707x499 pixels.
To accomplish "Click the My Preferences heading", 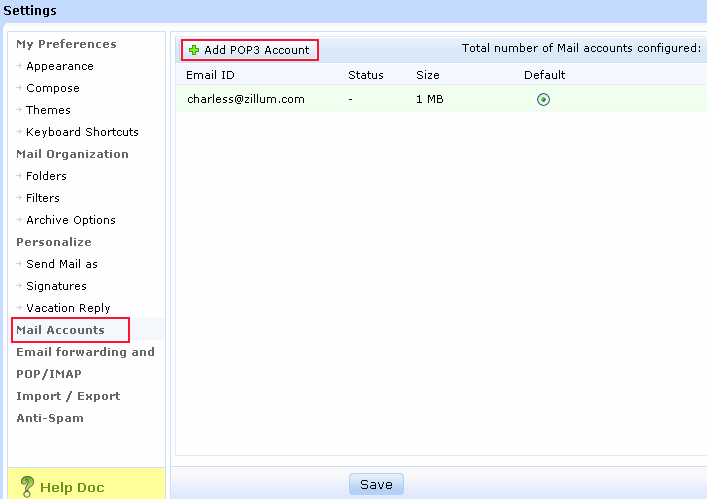I will click(66, 44).
